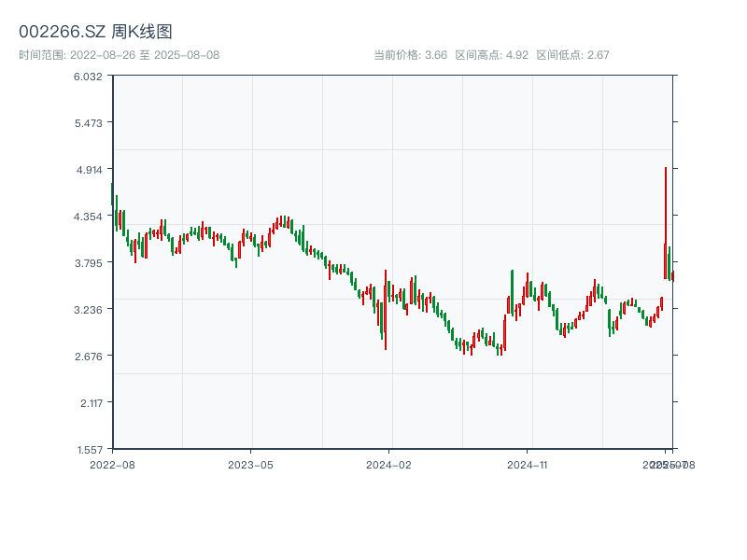Click the 当前价格 3.66 label
The image size is (747, 560).
click(x=410, y=55)
